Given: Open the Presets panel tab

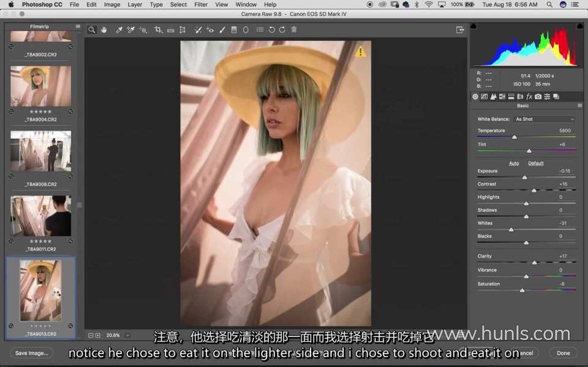Looking at the screenshot, I should (547, 97).
